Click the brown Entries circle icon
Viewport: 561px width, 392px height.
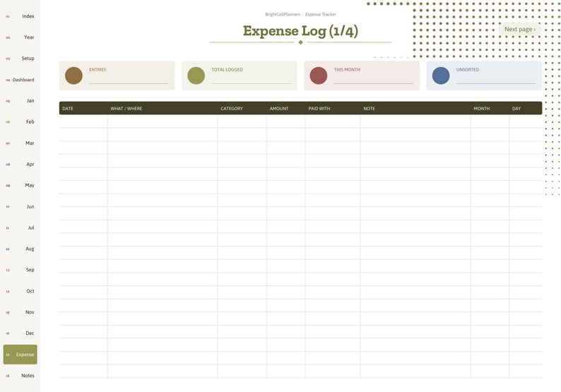[73, 76]
